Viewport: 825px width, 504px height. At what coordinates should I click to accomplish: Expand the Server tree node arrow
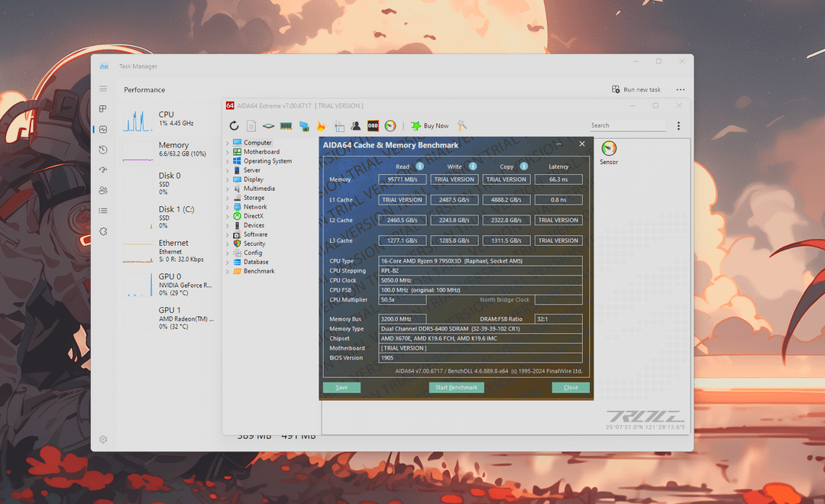[228, 170]
